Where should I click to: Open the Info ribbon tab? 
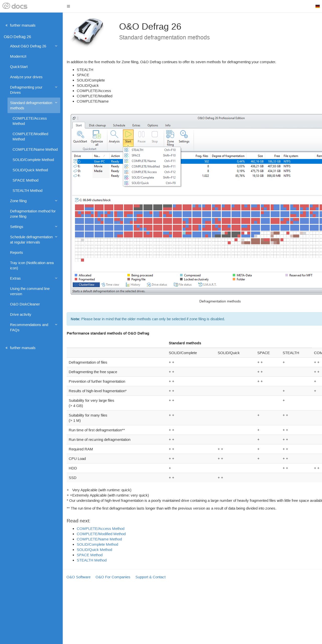coord(168,125)
